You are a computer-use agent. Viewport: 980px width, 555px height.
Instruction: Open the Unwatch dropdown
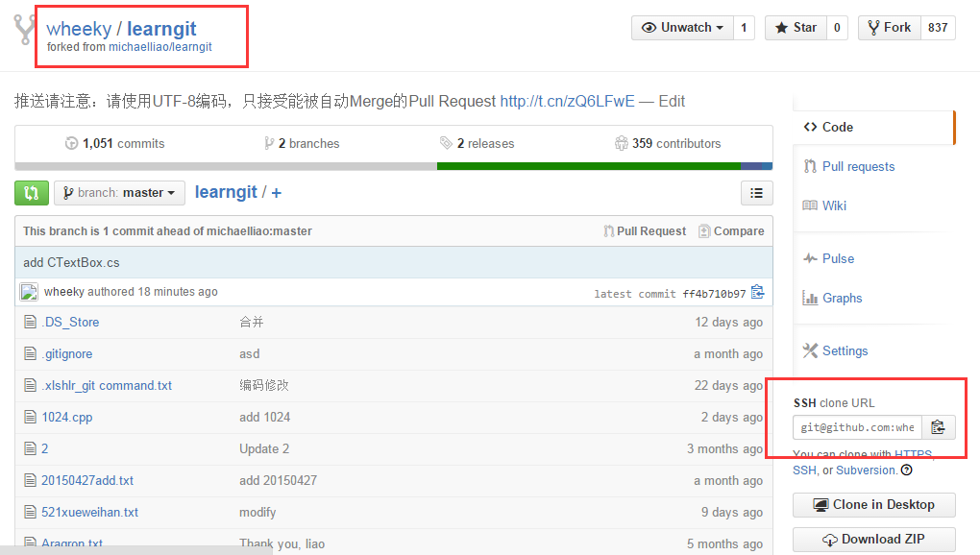click(682, 28)
